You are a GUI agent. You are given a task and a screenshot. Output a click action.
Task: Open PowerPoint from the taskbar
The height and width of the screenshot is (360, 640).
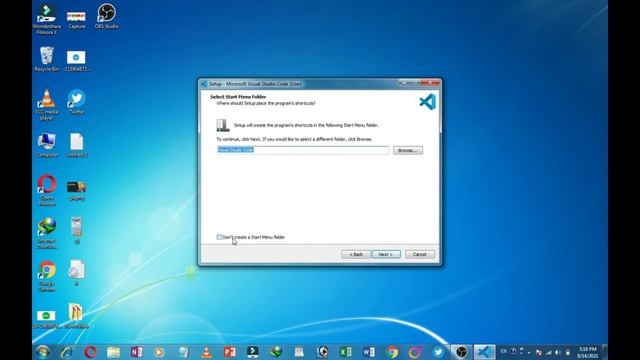230,352
